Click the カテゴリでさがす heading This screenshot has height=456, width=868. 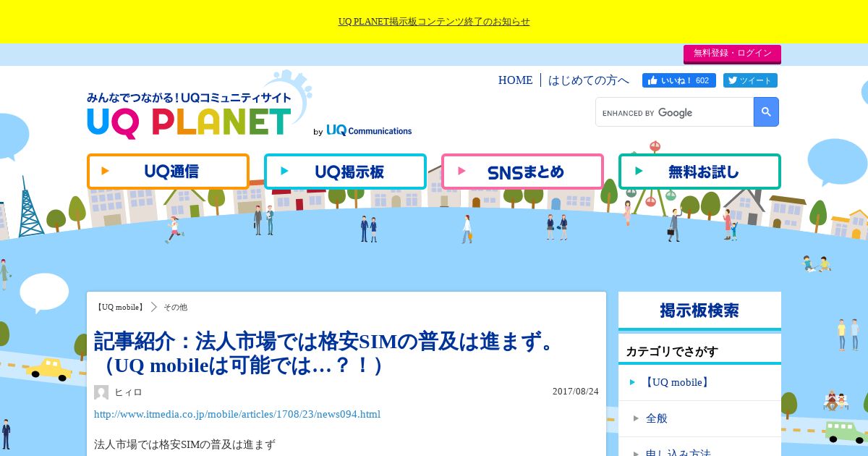(672, 352)
